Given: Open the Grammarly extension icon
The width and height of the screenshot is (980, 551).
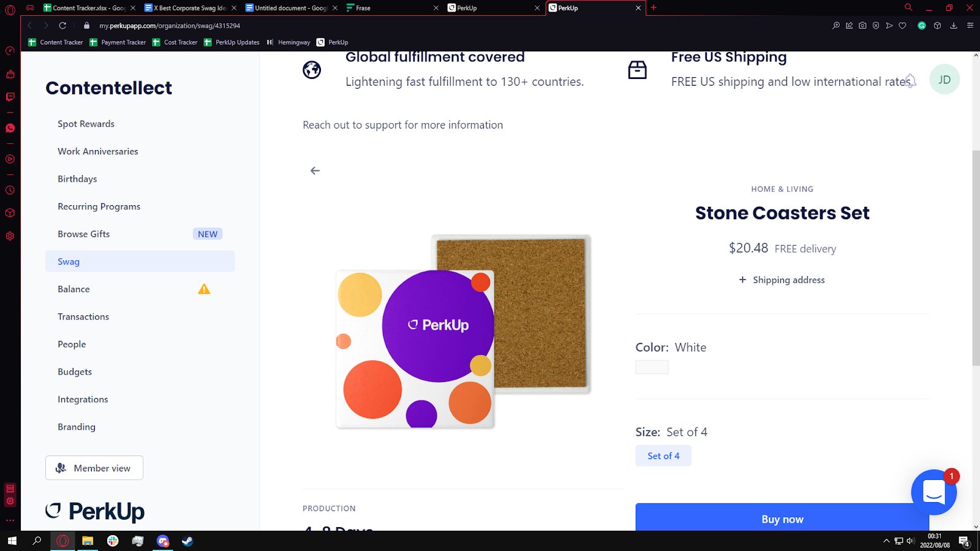Looking at the screenshot, I should pos(922,26).
